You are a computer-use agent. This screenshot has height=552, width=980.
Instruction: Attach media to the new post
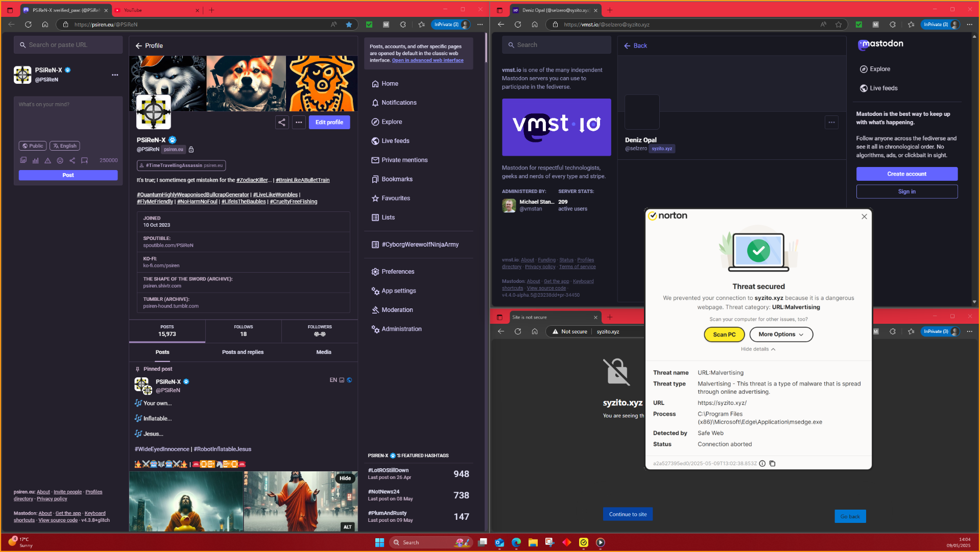[23, 160]
